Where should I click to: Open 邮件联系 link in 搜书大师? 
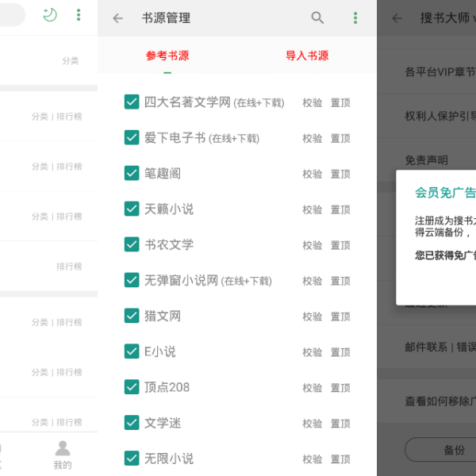(x=426, y=347)
